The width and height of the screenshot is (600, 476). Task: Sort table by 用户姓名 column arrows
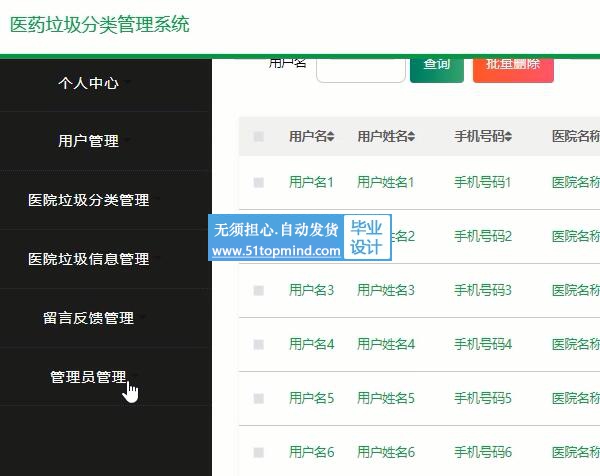(x=411, y=136)
